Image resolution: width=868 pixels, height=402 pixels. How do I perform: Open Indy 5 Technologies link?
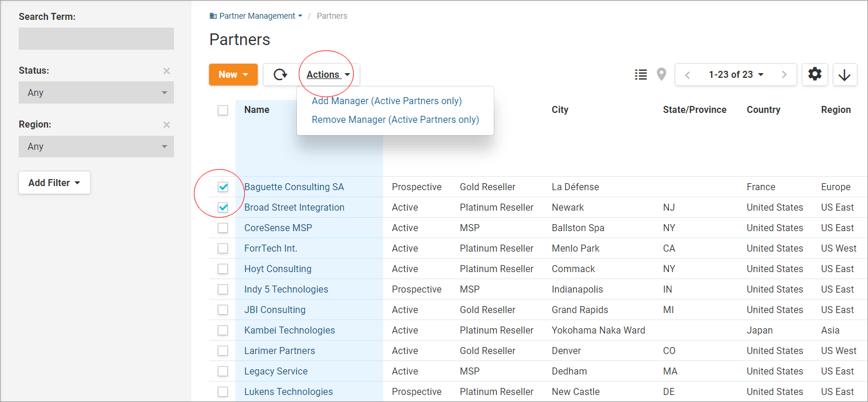(286, 289)
